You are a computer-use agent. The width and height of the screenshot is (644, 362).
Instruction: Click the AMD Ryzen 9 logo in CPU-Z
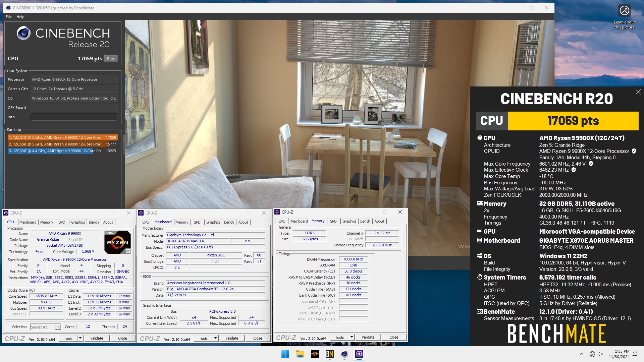pos(117,242)
